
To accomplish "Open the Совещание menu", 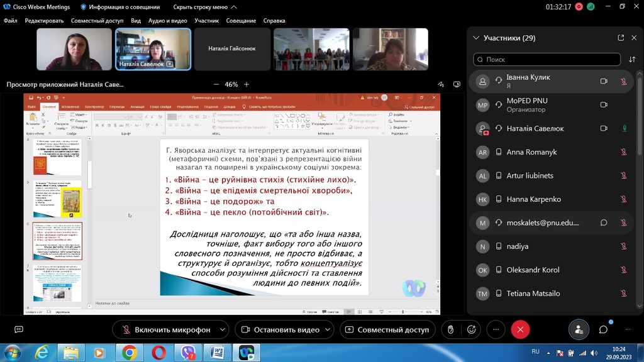I will tap(241, 20).
